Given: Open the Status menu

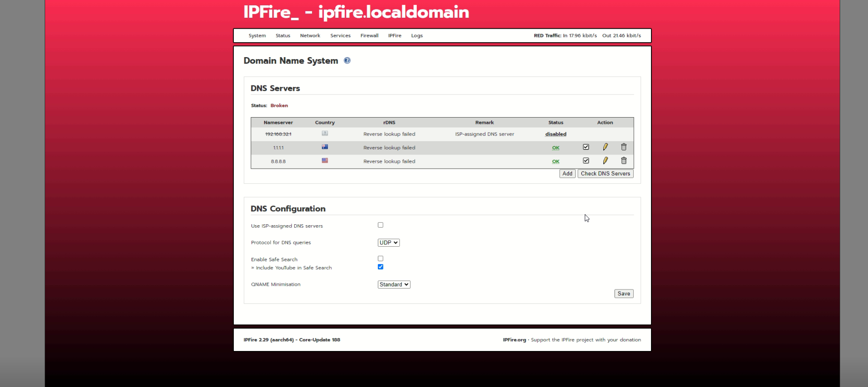Looking at the screenshot, I should [283, 36].
